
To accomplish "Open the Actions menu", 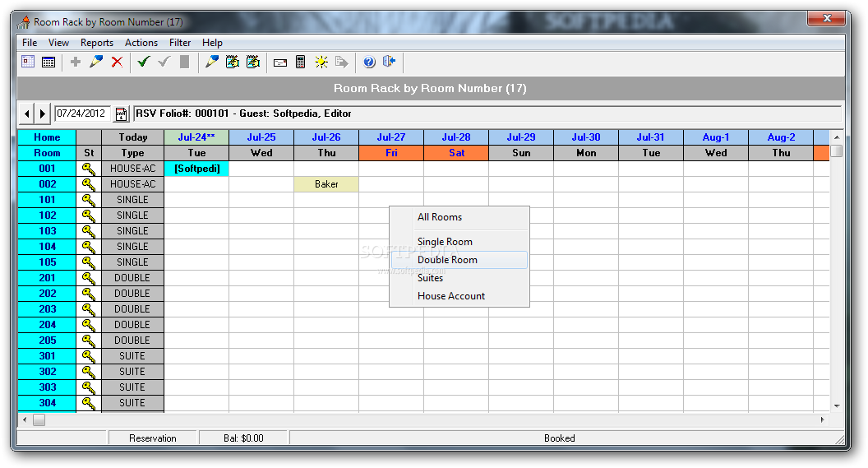I will pos(141,43).
